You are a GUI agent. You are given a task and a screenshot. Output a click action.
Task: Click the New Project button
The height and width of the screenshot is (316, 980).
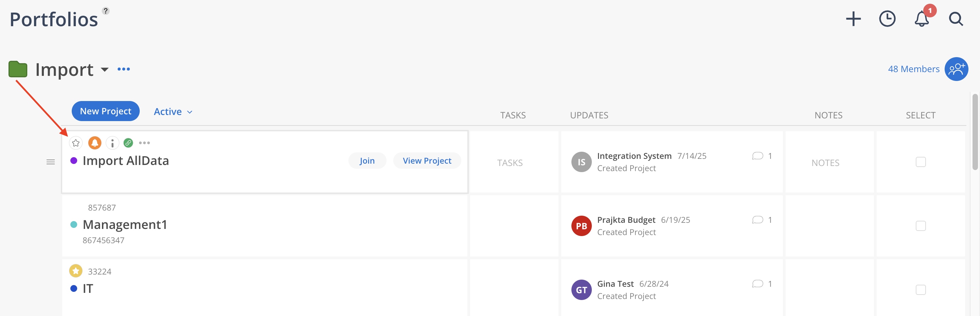click(x=105, y=111)
